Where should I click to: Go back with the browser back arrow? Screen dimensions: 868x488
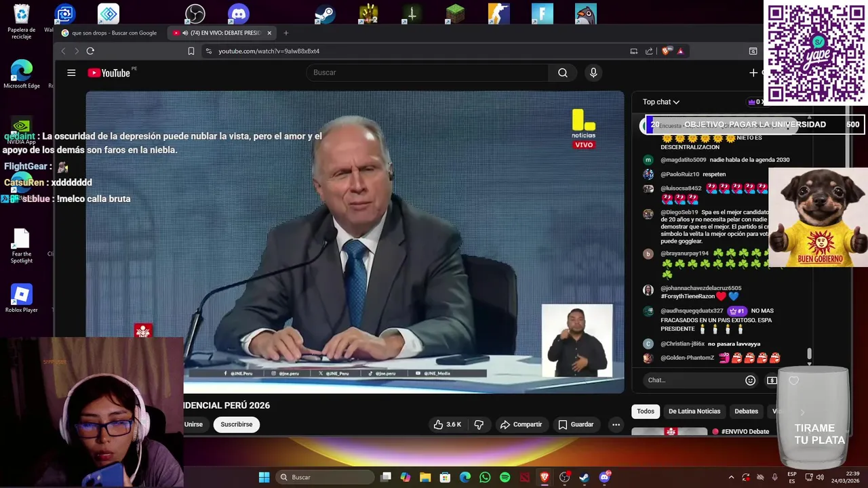click(64, 51)
